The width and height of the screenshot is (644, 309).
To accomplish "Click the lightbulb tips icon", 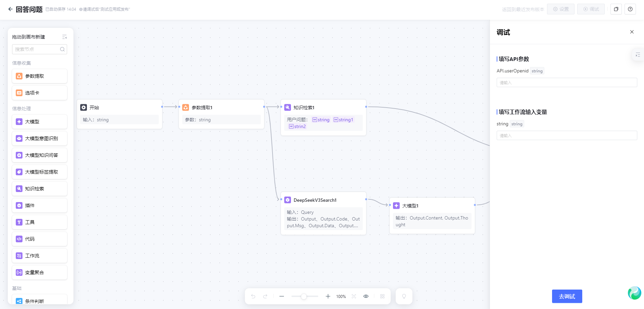I will point(404,296).
